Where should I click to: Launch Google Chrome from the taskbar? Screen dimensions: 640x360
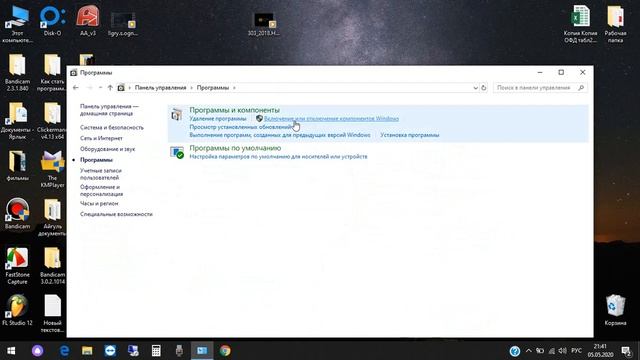(x=225, y=351)
